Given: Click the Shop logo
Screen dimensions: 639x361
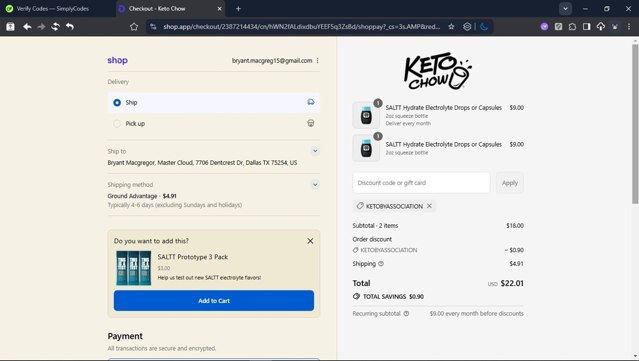Looking at the screenshot, I should [117, 60].
